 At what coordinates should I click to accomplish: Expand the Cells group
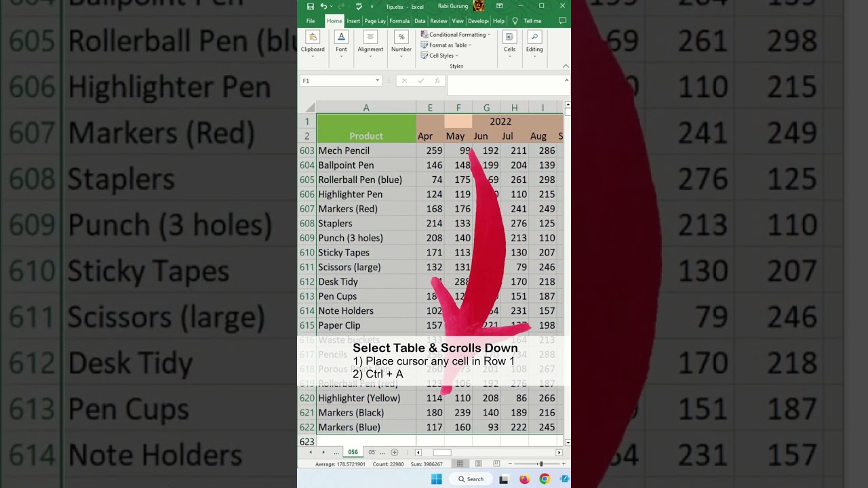(x=509, y=45)
